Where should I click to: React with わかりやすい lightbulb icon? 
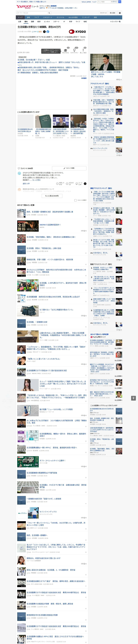74,50
